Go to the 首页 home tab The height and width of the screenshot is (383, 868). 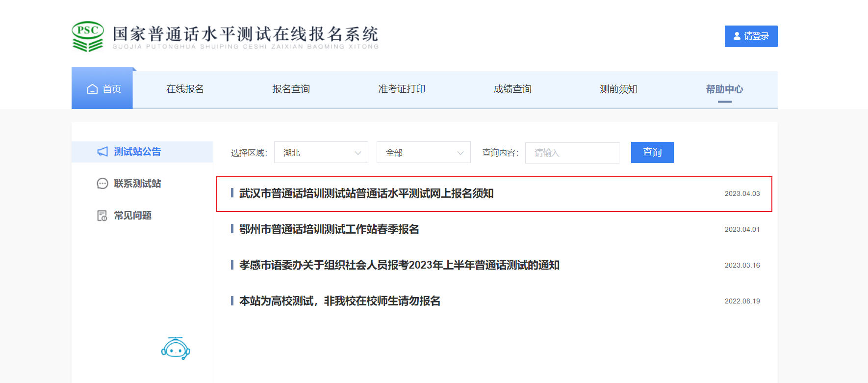(102, 88)
